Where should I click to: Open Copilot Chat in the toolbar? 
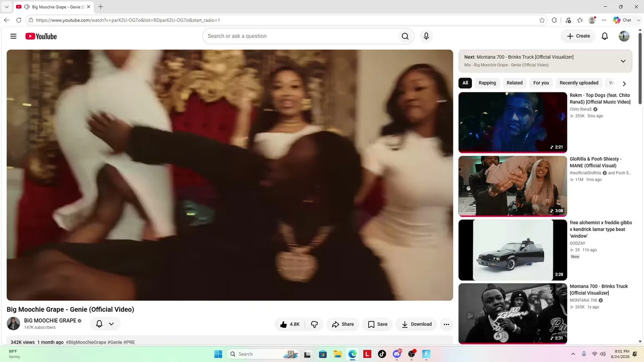pos(622,20)
